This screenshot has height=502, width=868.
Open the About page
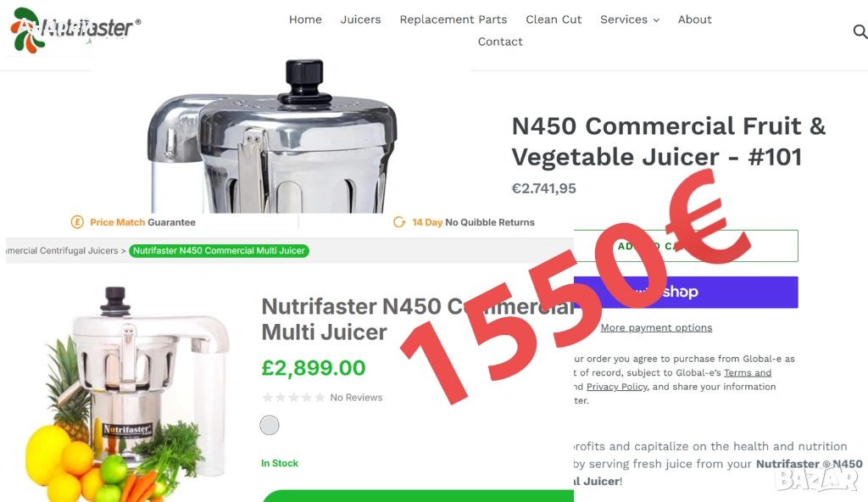(695, 20)
